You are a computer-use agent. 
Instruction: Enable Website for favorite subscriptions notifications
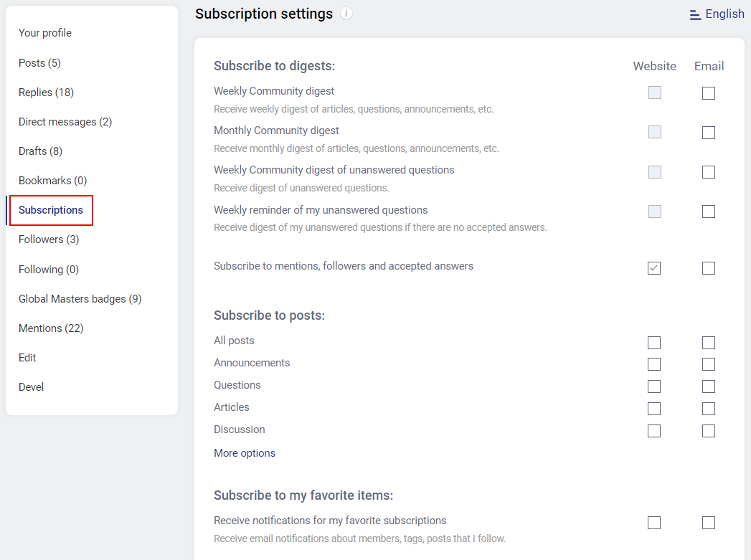653,523
